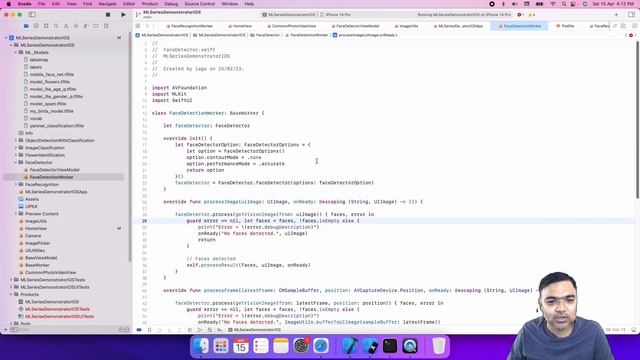This screenshot has width=640, height=360.
Task: Select the Assets catalog in the navigator
Action: (x=32, y=199)
